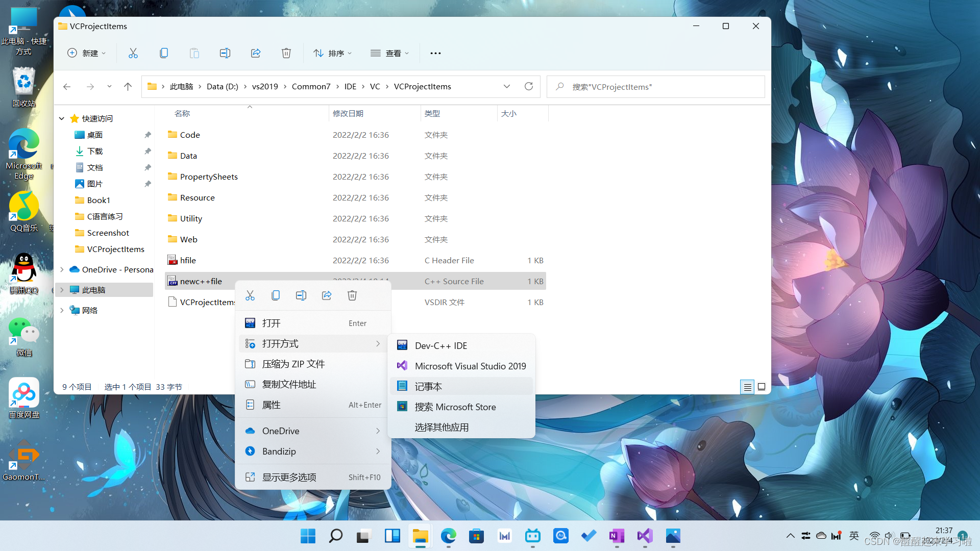Viewport: 980px width, 551px height.
Task: Click the paste icon in the toolbar
Action: [194, 53]
